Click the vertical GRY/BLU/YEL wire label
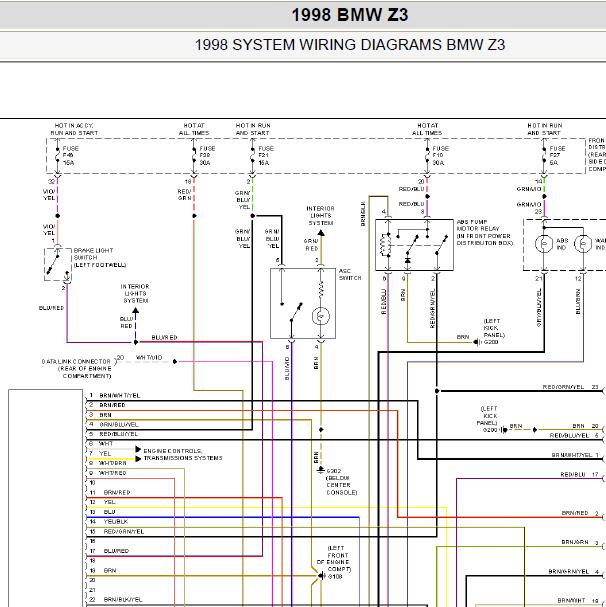 click(539, 308)
